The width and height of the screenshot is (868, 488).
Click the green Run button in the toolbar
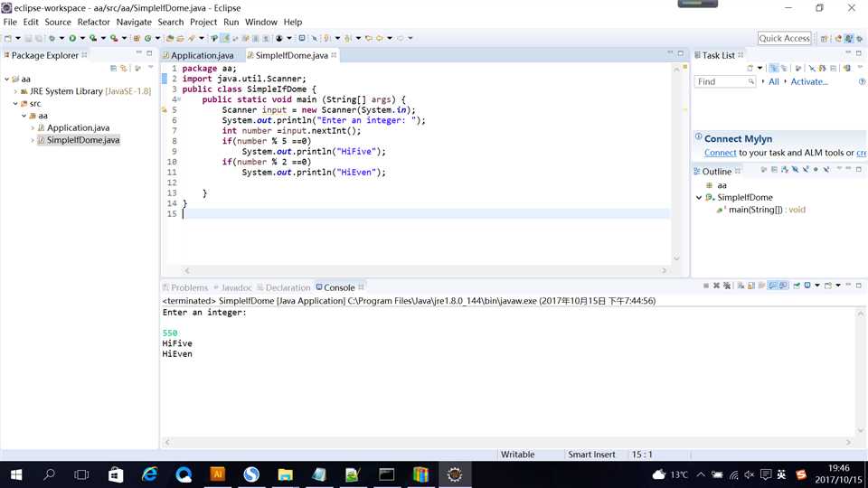[x=72, y=38]
